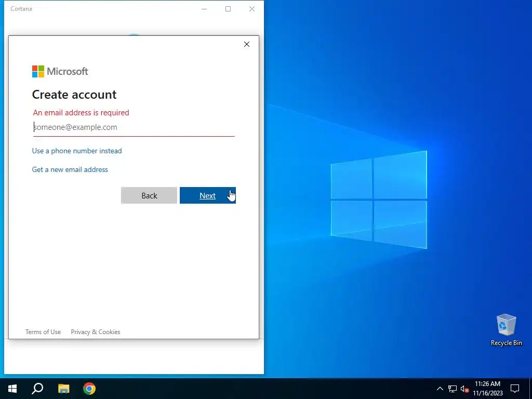This screenshot has height=399, width=532.
Task: Launch Google Chrome from taskbar
Action: (x=89, y=389)
